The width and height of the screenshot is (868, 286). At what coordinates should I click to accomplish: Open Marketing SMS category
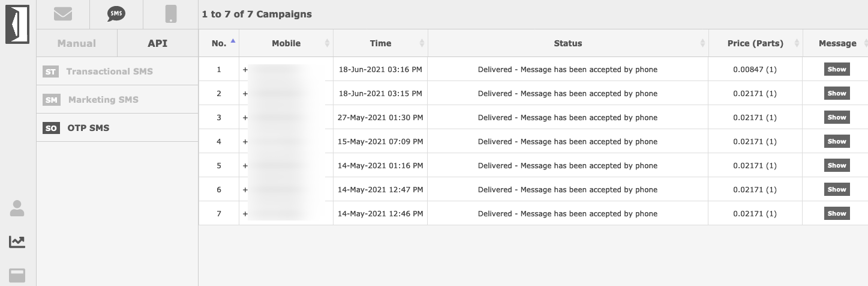coord(103,100)
